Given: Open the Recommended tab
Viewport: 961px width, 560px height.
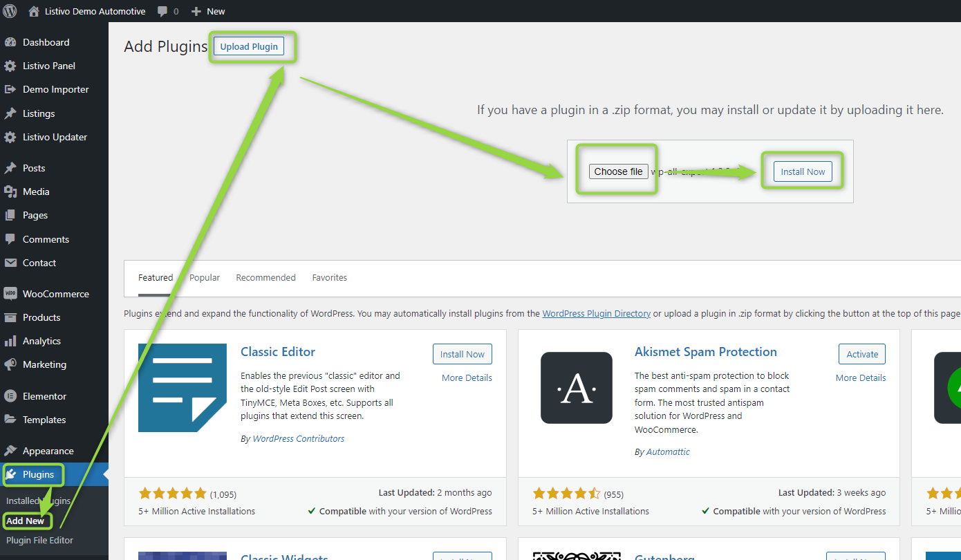Looking at the screenshot, I should [265, 277].
